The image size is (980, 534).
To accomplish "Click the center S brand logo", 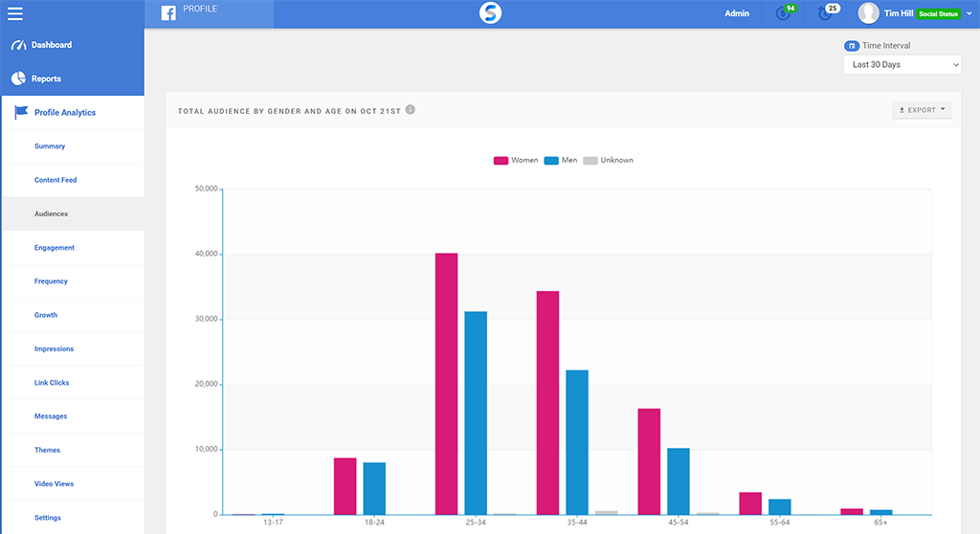I will [x=490, y=12].
